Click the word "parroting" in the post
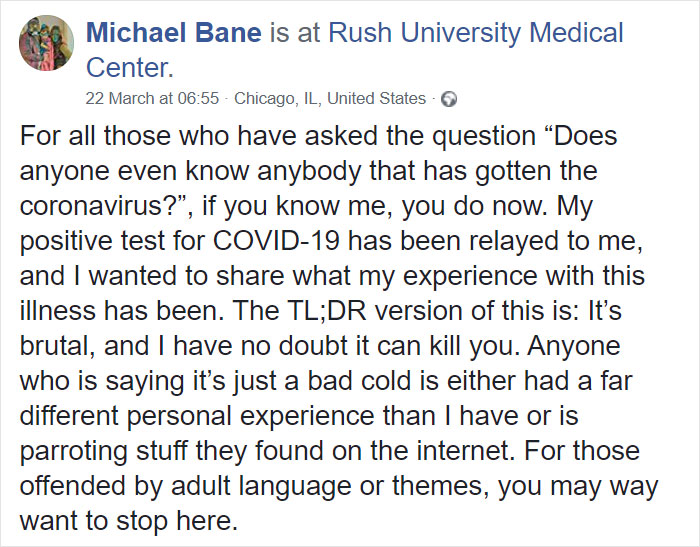Image resolution: width=700 pixels, height=547 pixels. tap(74, 451)
